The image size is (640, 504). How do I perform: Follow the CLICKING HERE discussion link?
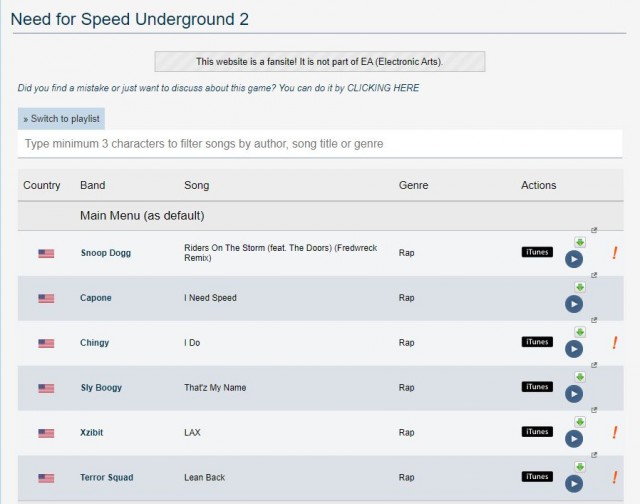pyautogui.click(x=383, y=88)
